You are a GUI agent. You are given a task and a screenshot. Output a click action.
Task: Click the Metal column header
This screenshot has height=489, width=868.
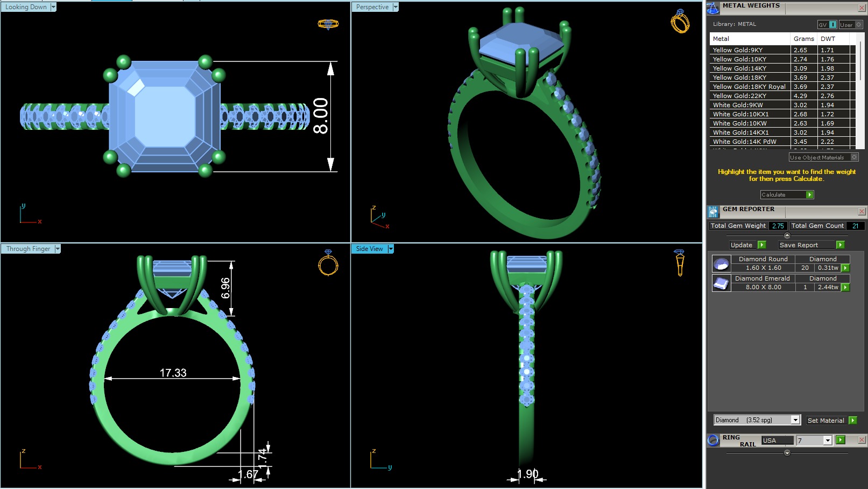click(750, 39)
